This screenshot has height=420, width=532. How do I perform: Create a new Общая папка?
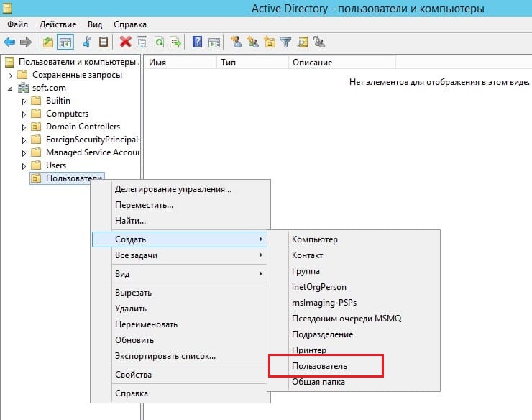pos(354,382)
